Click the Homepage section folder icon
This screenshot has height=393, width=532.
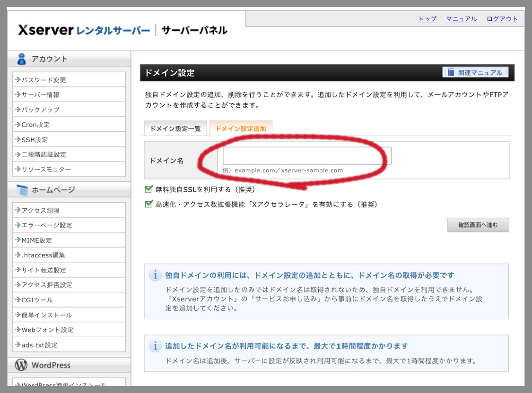tap(22, 190)
